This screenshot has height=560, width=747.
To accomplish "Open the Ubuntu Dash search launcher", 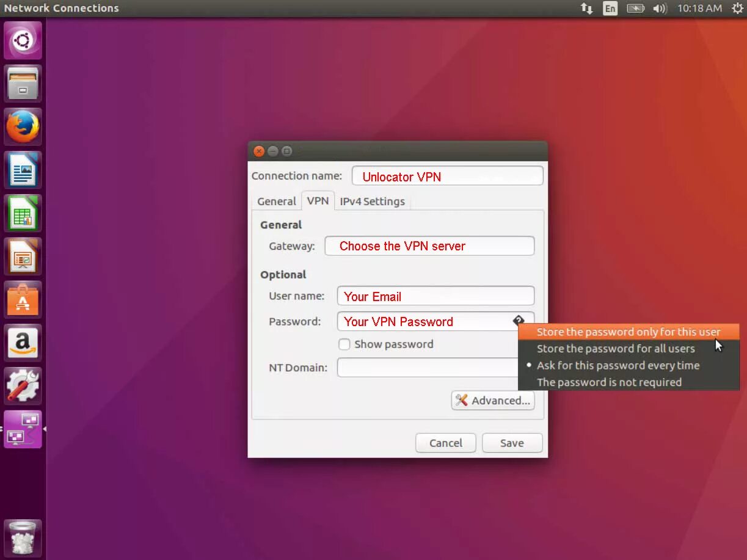I will pyautogui.click(x=23, y=40).
